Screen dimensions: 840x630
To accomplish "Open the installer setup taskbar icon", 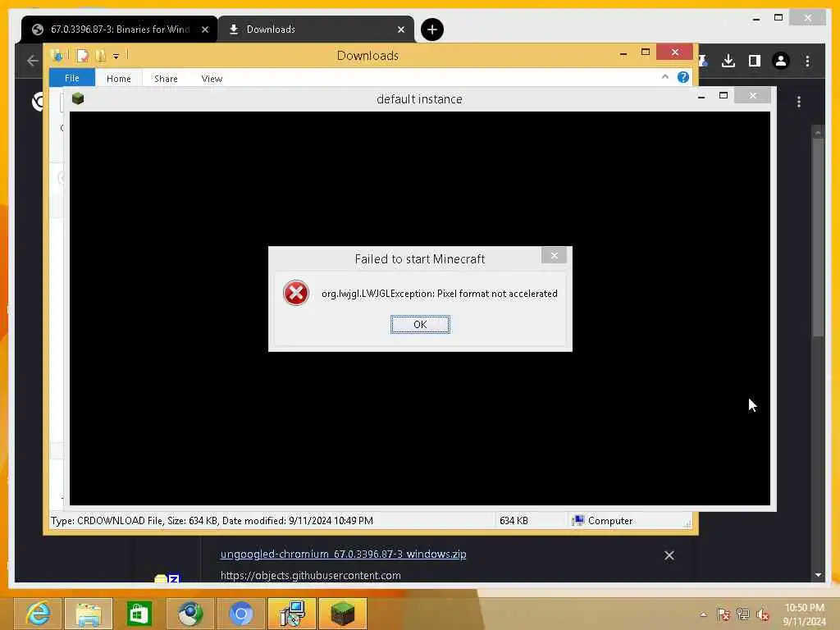I will tap(292, 614).
